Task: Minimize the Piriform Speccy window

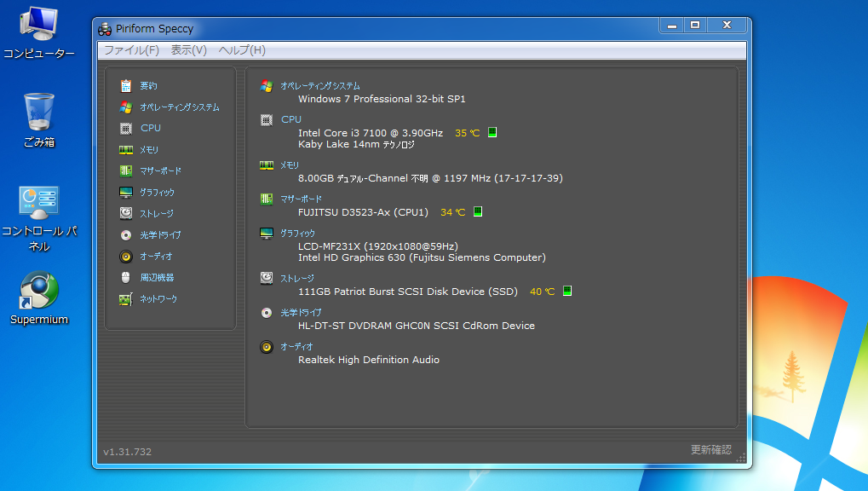Action: coord(671,25)
